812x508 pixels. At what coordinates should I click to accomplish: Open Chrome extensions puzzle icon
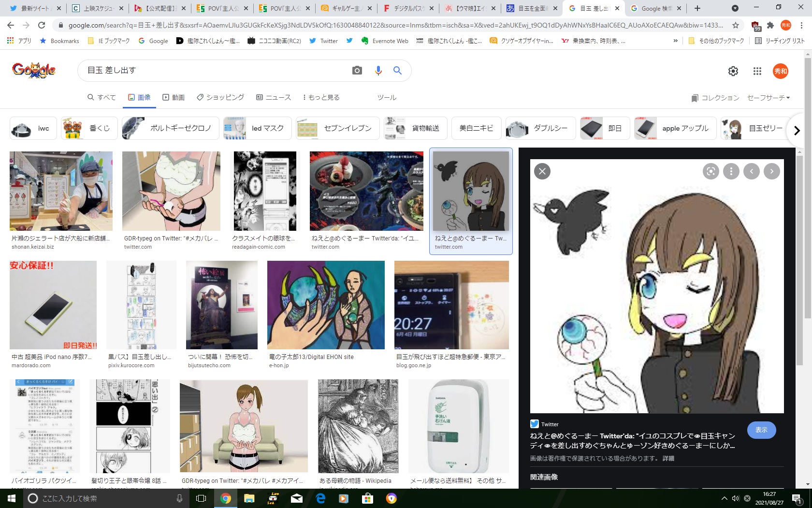(770, 25)
